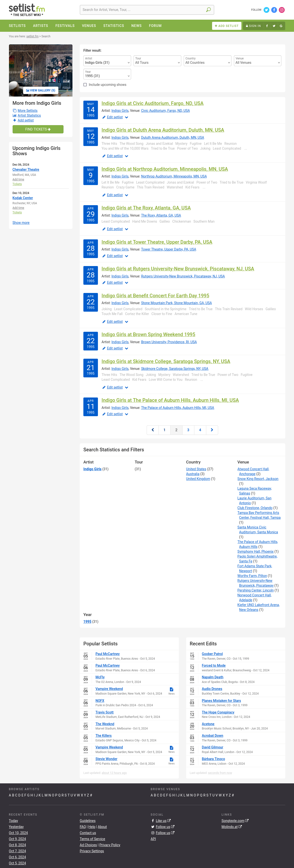Expand edit chevron for Duluth Arena setlist
The height and width of the screenshot is (868, 294).
tap(127, 156)
